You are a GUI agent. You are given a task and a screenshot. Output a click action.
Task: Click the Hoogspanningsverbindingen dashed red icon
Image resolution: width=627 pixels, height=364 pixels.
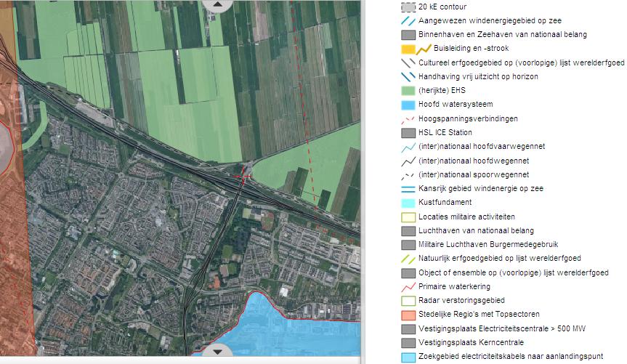tap(408, 119)
